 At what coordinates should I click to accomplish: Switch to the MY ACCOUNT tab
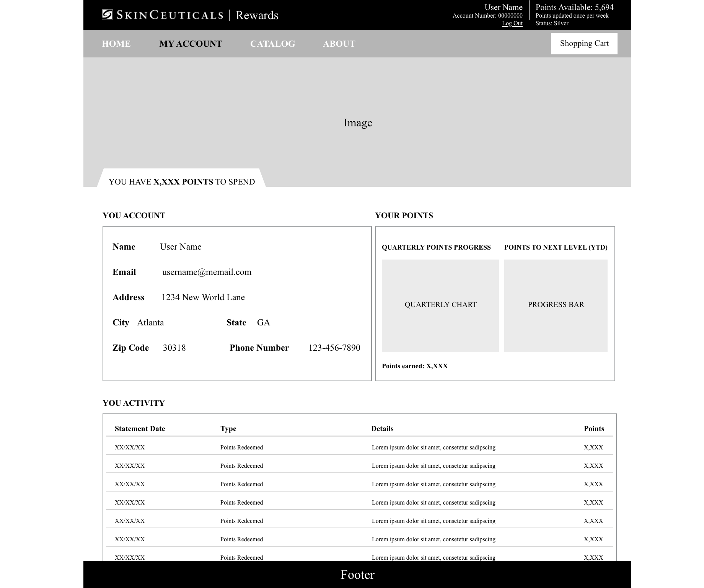pyautogui.click(x=191, y=44)
